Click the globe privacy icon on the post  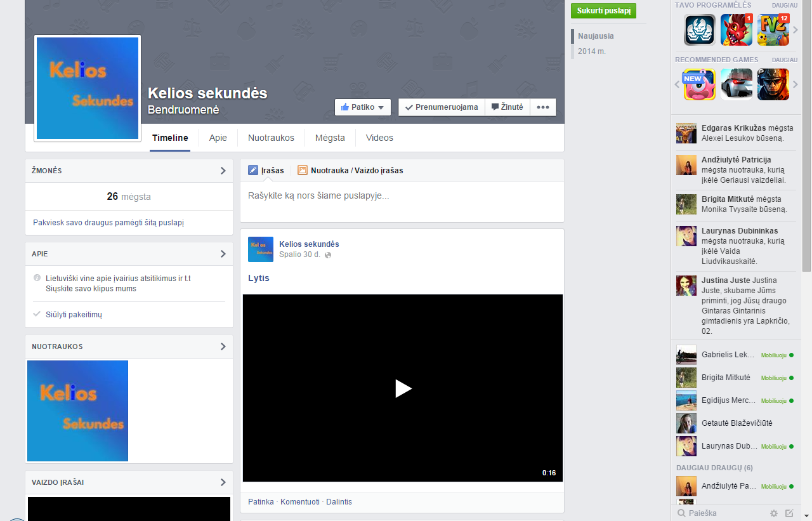point(328,255)
